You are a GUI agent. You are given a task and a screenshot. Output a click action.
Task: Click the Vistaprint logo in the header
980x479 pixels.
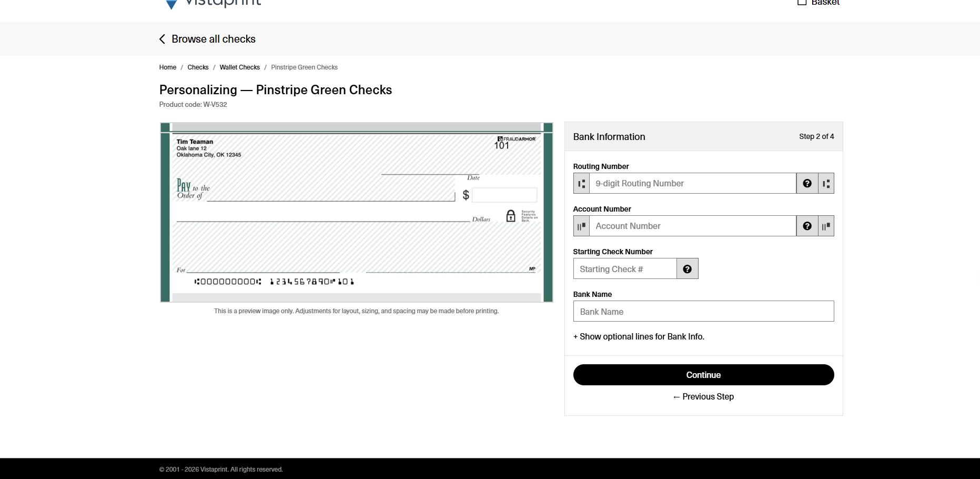[213, 3]
